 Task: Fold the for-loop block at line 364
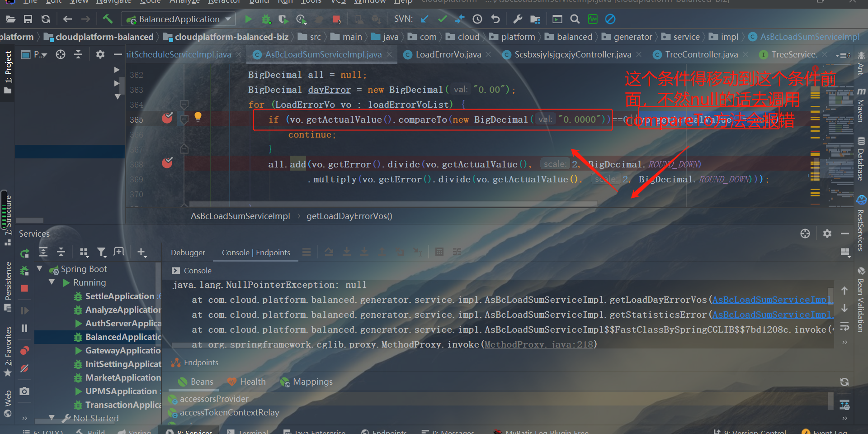coord(184,105)
